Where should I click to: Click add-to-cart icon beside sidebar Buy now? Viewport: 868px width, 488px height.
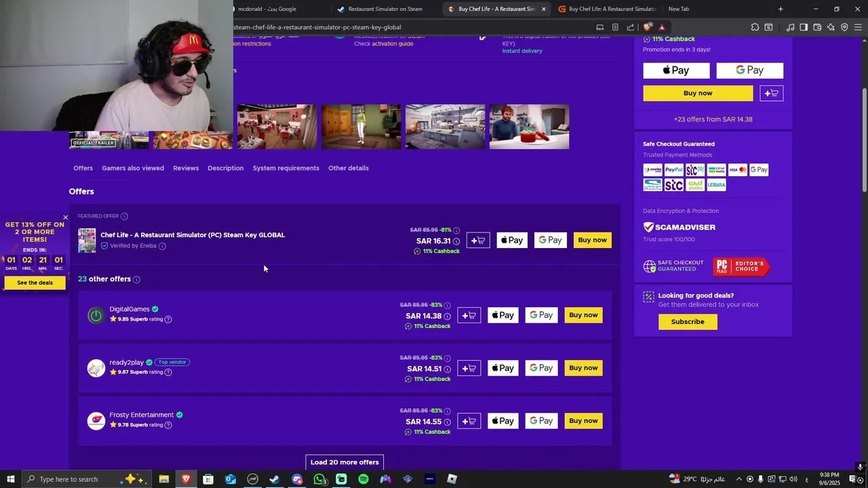(772, 93)
